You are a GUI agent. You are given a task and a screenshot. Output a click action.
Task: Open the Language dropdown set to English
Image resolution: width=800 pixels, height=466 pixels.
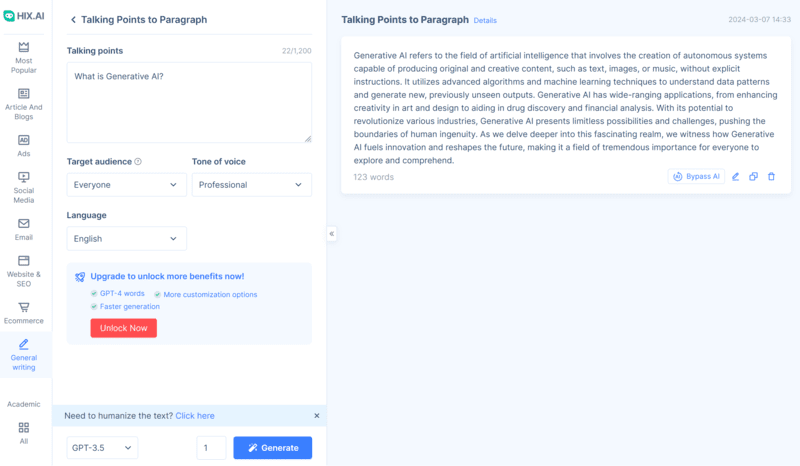[126, 239]
